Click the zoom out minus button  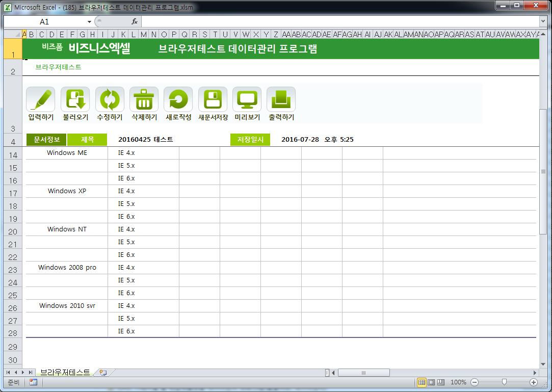pyautogui.click(x=475, y=382)
